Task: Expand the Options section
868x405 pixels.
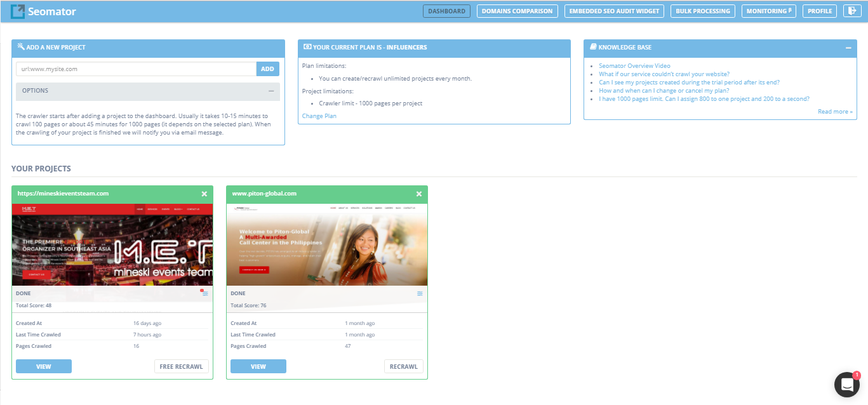Action: 271,91
